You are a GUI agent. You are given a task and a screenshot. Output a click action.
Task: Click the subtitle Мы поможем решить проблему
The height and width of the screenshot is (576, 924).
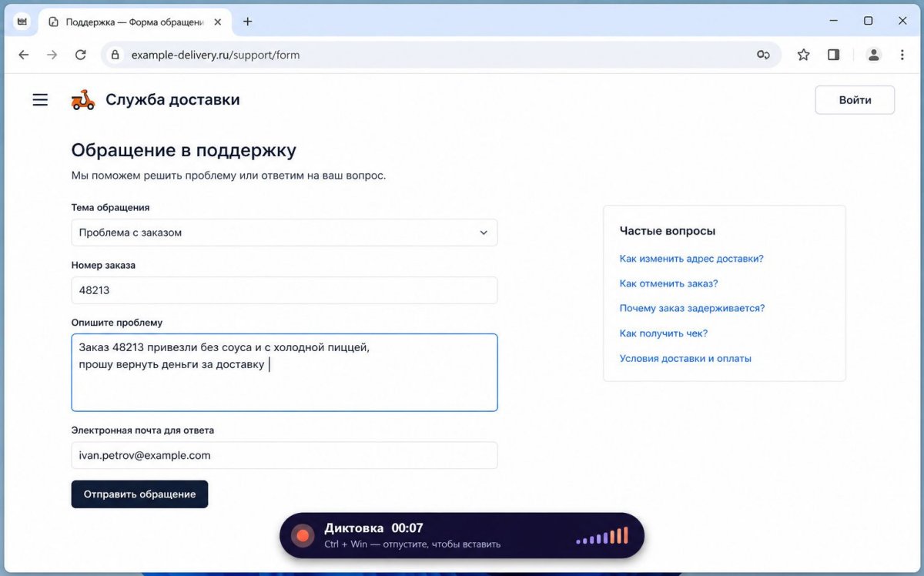click(229, 176)
